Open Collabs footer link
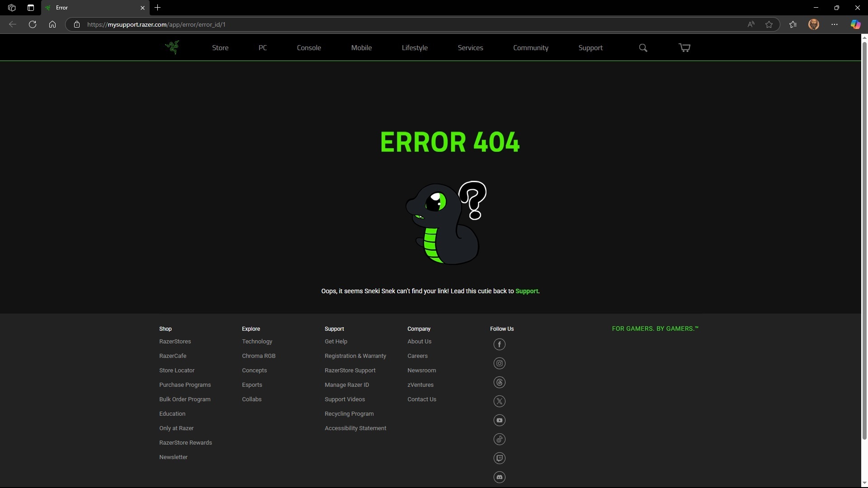 point(251,399)
